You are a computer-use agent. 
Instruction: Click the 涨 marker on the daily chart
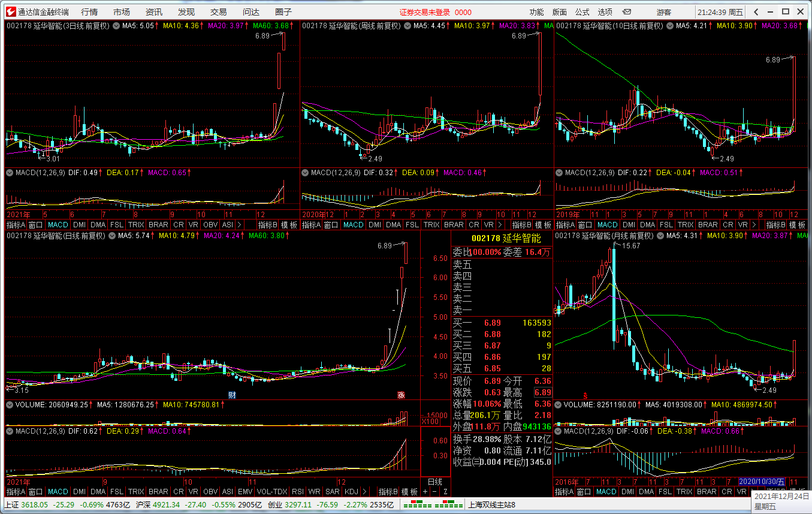click(401, 395)
